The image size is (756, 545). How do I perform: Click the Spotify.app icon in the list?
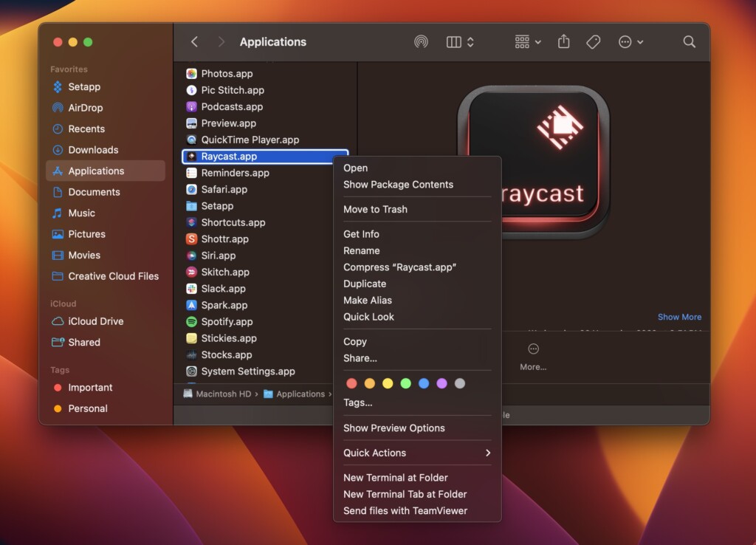[x=191, y=322]
